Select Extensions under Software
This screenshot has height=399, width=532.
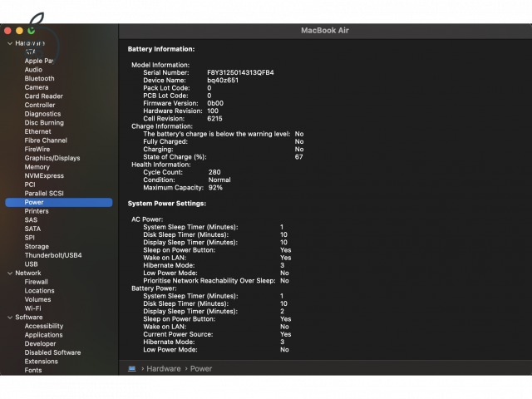point(41,362)
